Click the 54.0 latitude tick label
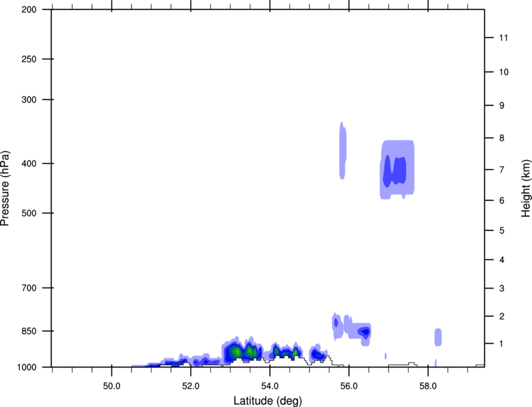The width and height of the screenshot is (532, 407). 270,386
